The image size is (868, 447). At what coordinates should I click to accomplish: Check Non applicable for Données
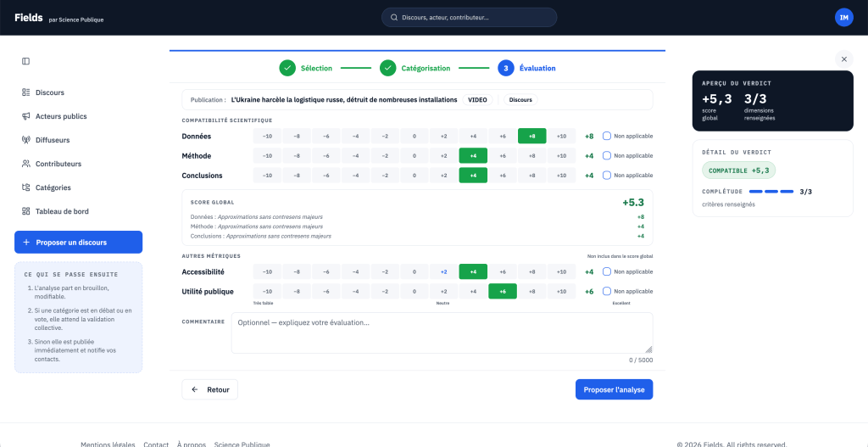[x=607, y=136]
